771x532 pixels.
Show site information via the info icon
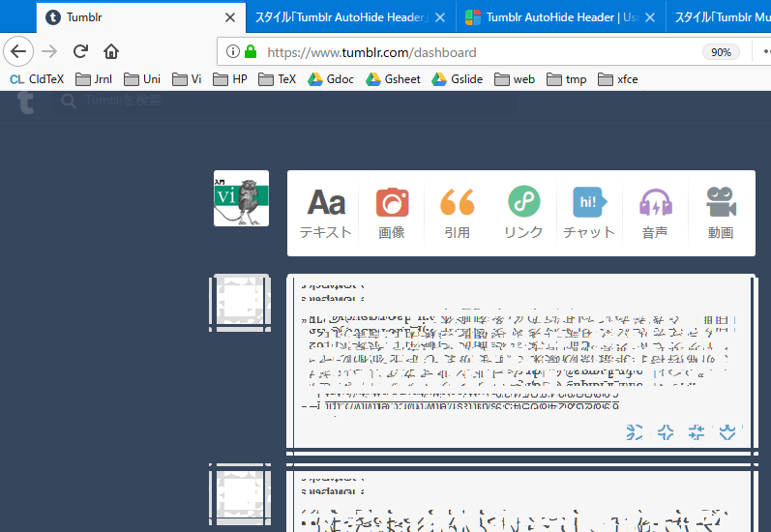point(233,51)
